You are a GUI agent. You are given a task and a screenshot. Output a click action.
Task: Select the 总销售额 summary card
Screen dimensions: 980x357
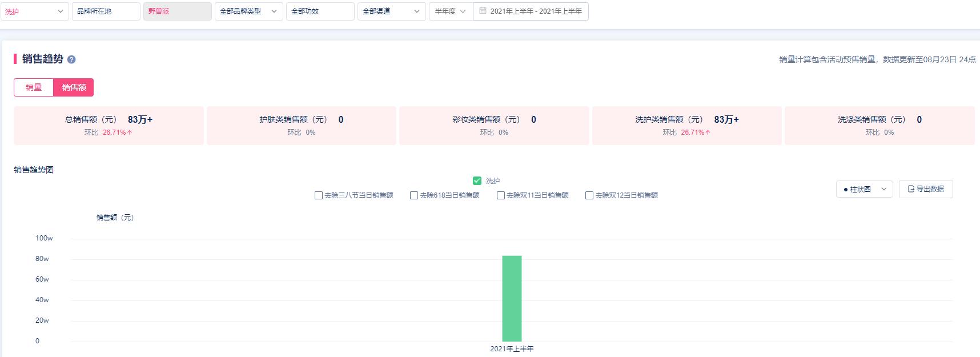[109, 125]
